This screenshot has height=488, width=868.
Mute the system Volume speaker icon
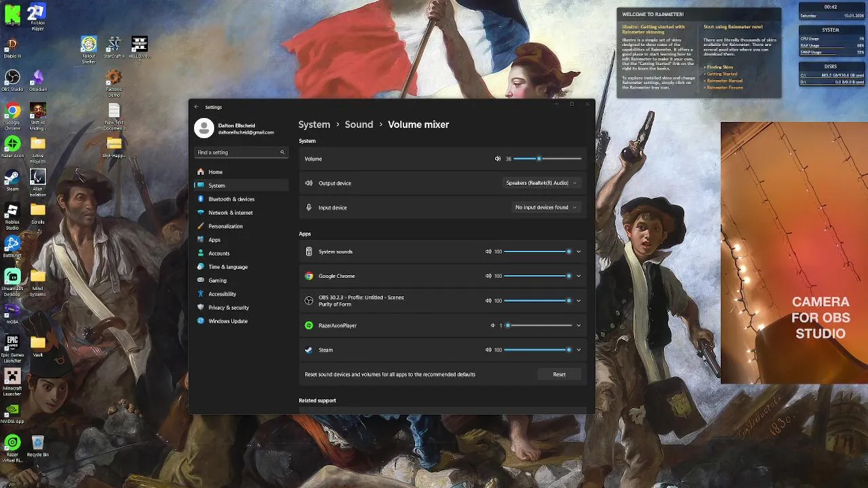click(497, 159)
